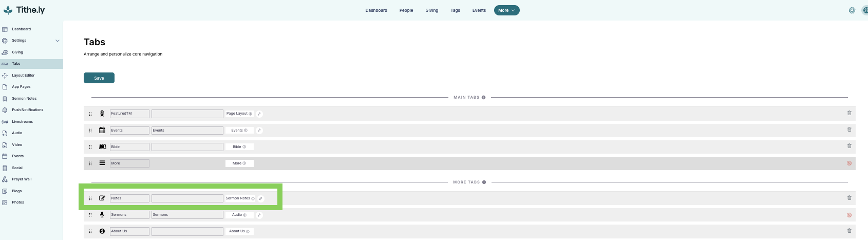Open the user profile avatar
The image size is (868, 240).
pos(865,10)
